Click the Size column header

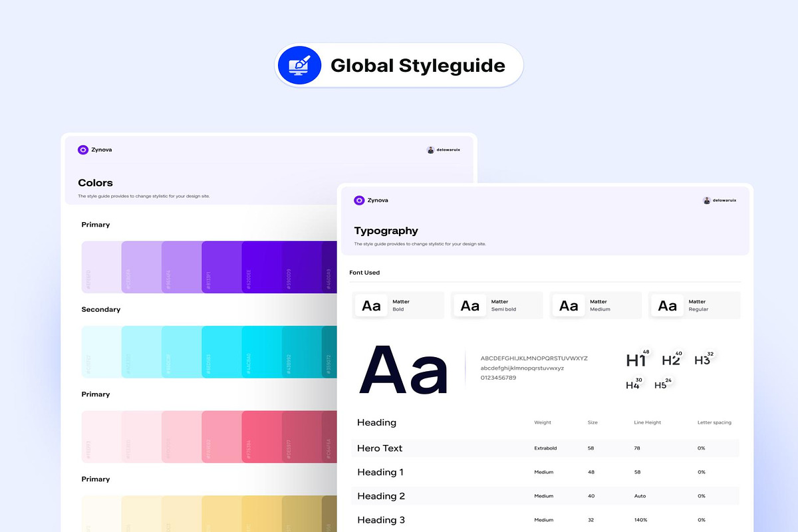point(593,422)
